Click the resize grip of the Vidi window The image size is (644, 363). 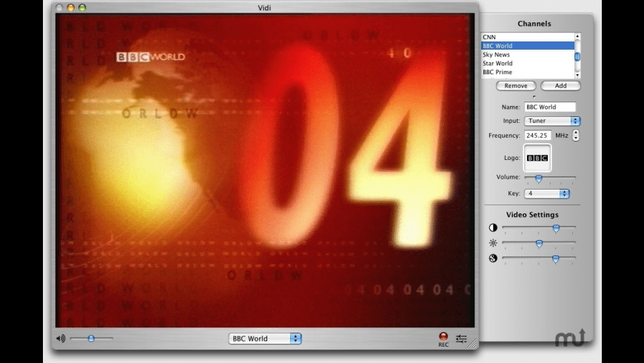coord(474,344)
